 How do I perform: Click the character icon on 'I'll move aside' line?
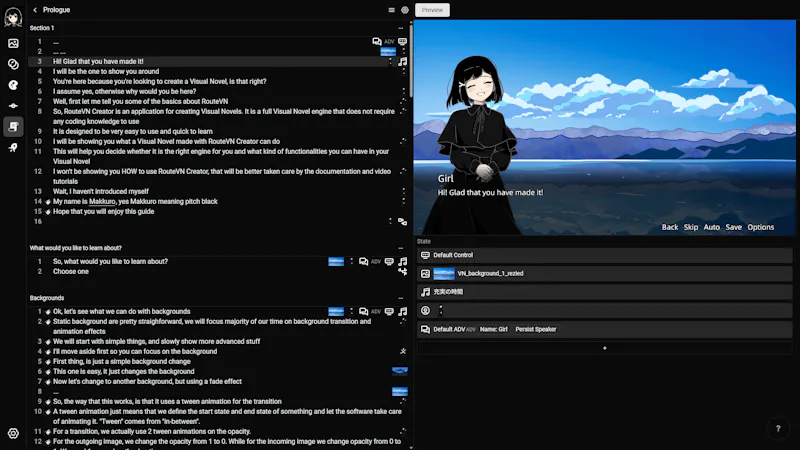click(403, 352)
